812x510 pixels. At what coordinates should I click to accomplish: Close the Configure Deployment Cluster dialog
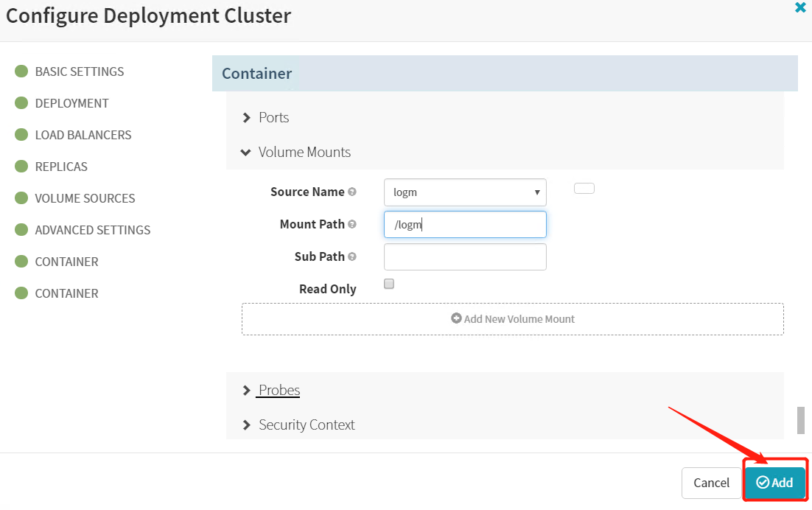coord(800,9)
